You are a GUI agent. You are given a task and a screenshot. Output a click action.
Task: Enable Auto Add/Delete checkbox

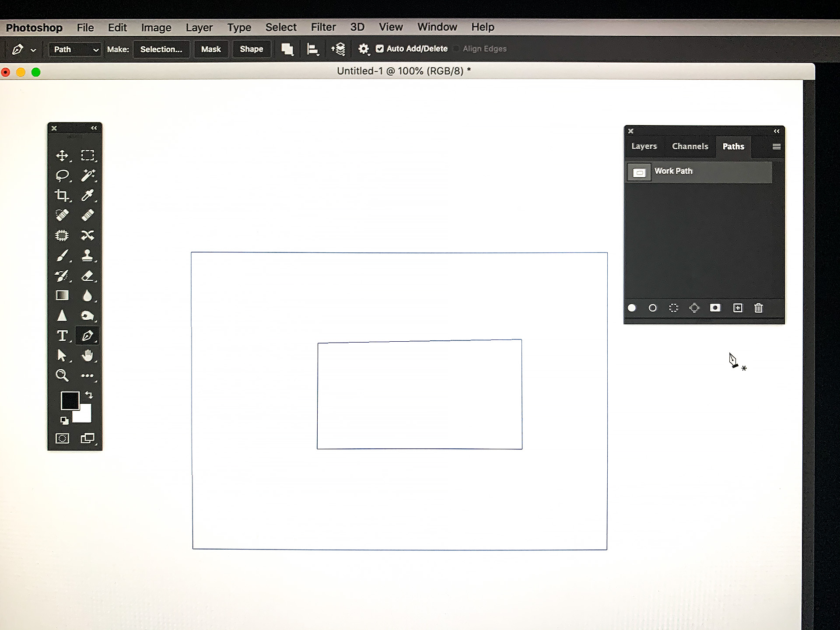(380, 49)
